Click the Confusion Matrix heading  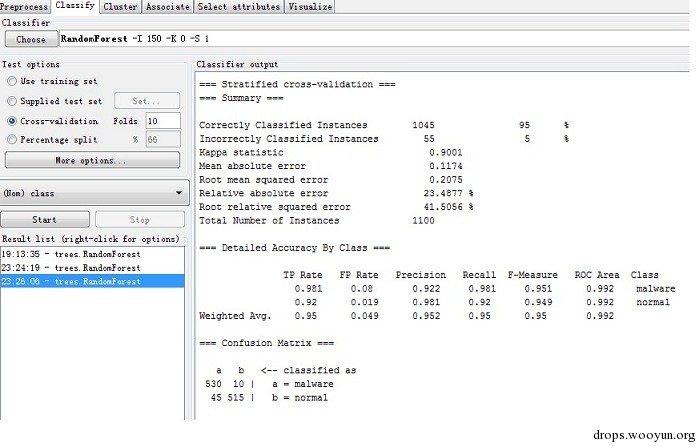coord(266,343)
